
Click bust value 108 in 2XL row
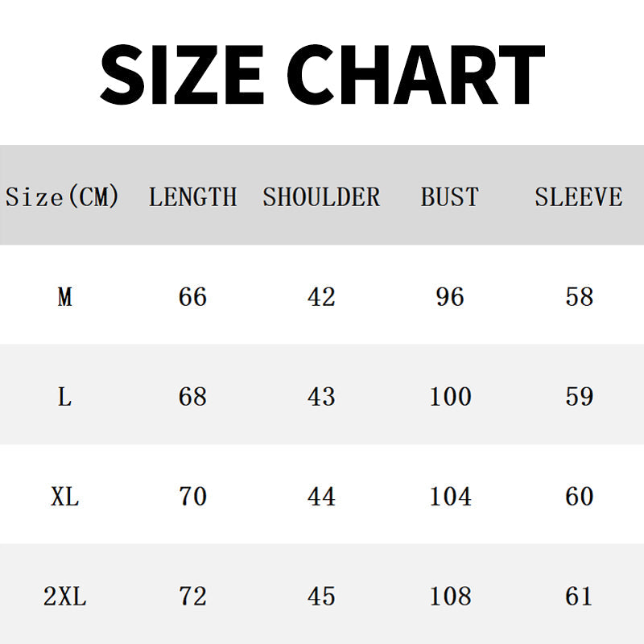[450, 597]
